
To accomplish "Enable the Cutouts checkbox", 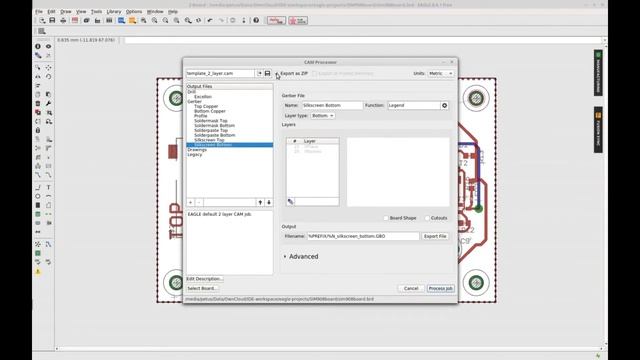I will 427,218.
